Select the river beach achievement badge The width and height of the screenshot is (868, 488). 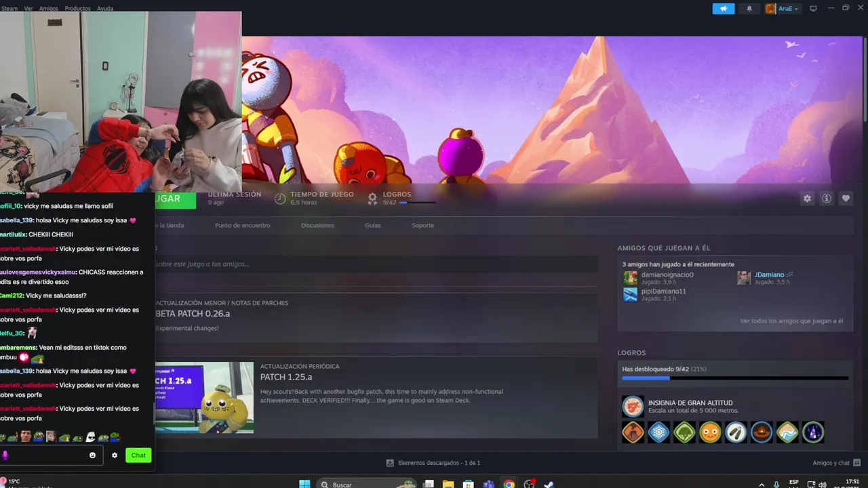[787, 432]
